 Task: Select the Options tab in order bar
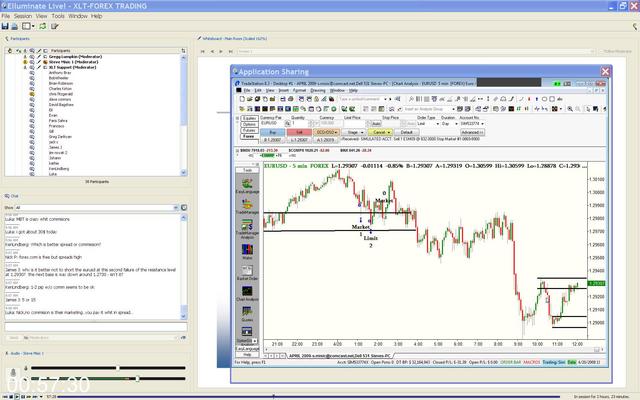tap(249, 124)
